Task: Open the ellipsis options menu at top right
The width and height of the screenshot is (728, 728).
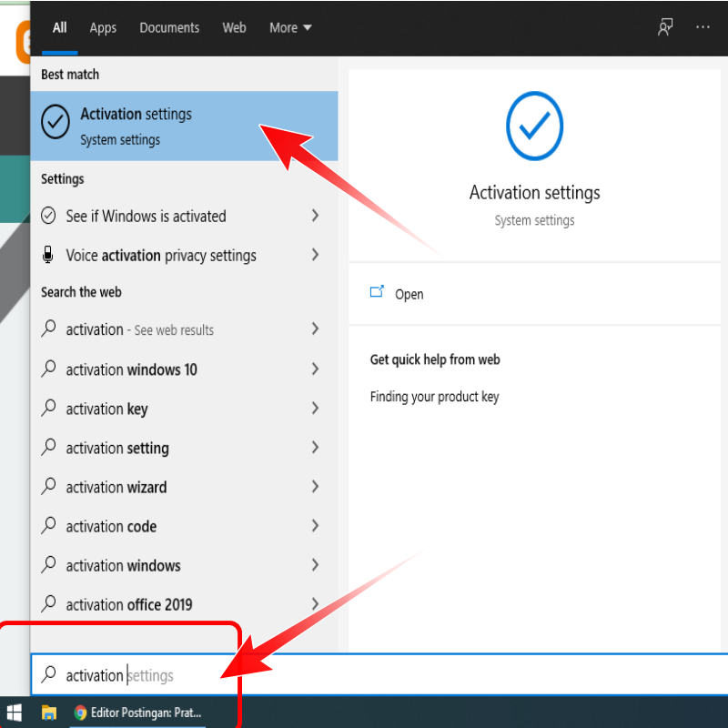Action: point(703,28)
